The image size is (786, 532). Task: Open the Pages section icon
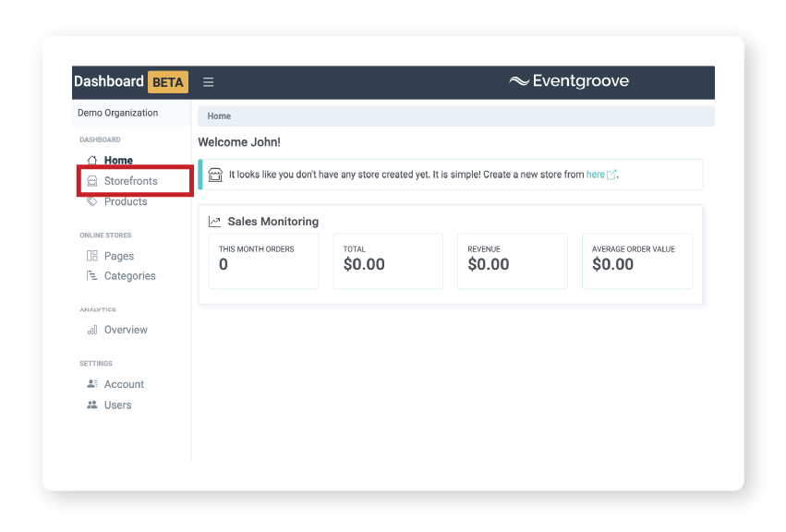pos(91,256)
